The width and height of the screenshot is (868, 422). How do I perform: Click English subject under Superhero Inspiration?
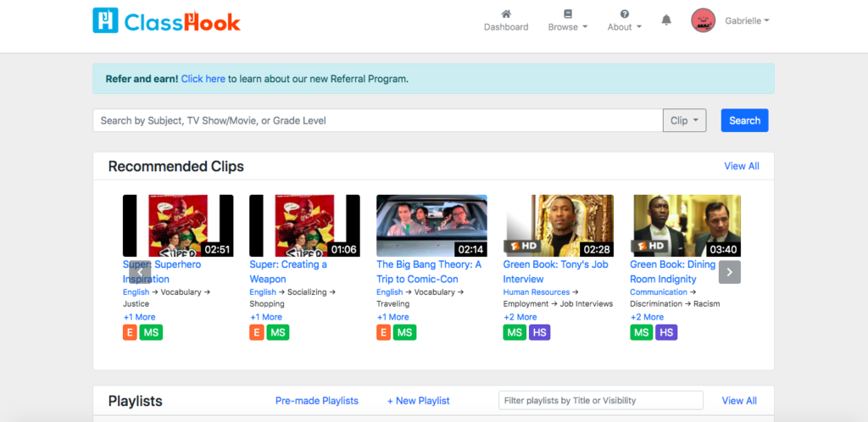[136, 292]
